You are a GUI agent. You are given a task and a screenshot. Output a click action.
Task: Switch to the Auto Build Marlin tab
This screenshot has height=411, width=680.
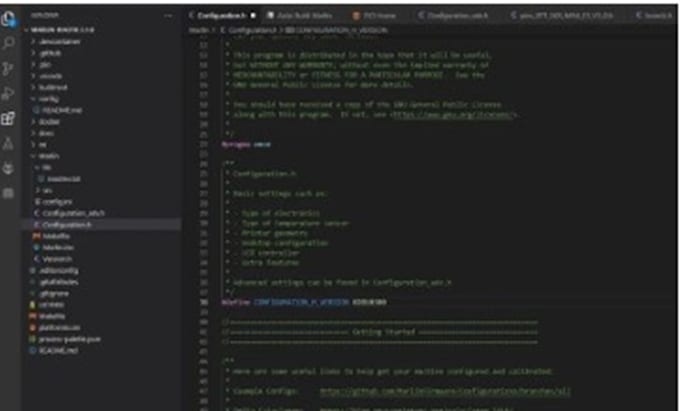click(x=304, y=16)
